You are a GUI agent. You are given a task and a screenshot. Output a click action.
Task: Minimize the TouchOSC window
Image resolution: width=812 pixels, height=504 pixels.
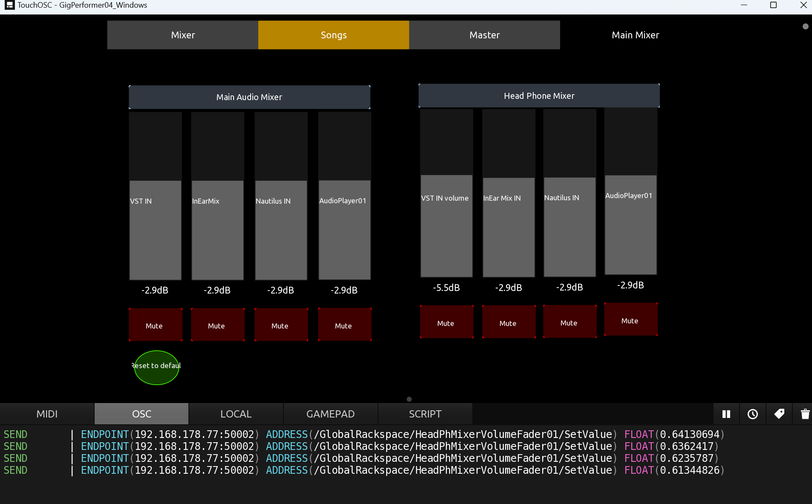[744, 5]
